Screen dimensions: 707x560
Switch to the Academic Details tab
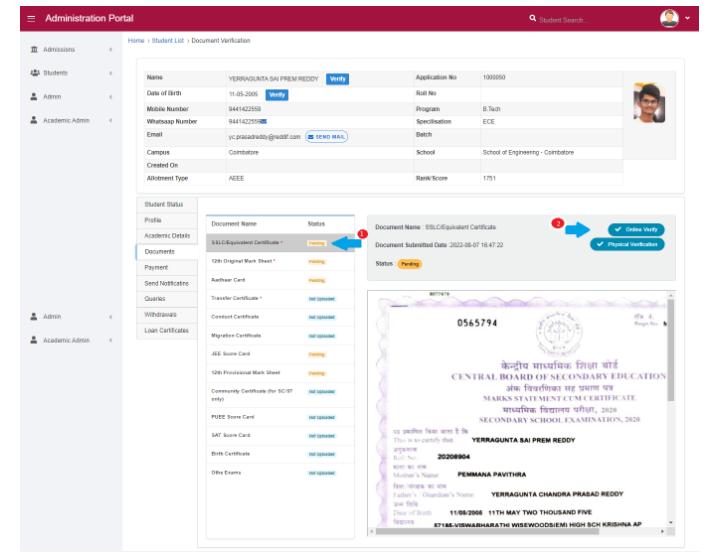[x=166, y=236]
